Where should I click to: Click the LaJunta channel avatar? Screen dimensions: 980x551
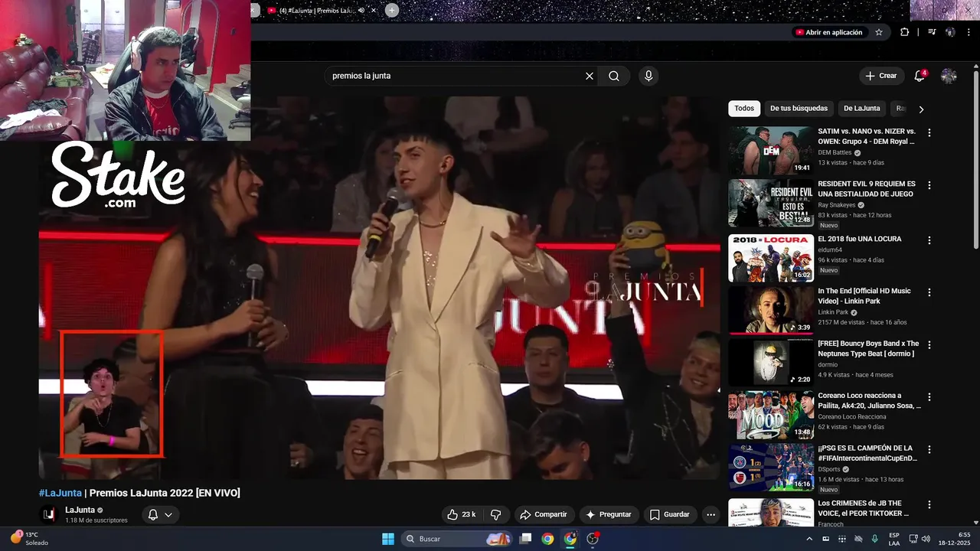[x=49, y=514]
